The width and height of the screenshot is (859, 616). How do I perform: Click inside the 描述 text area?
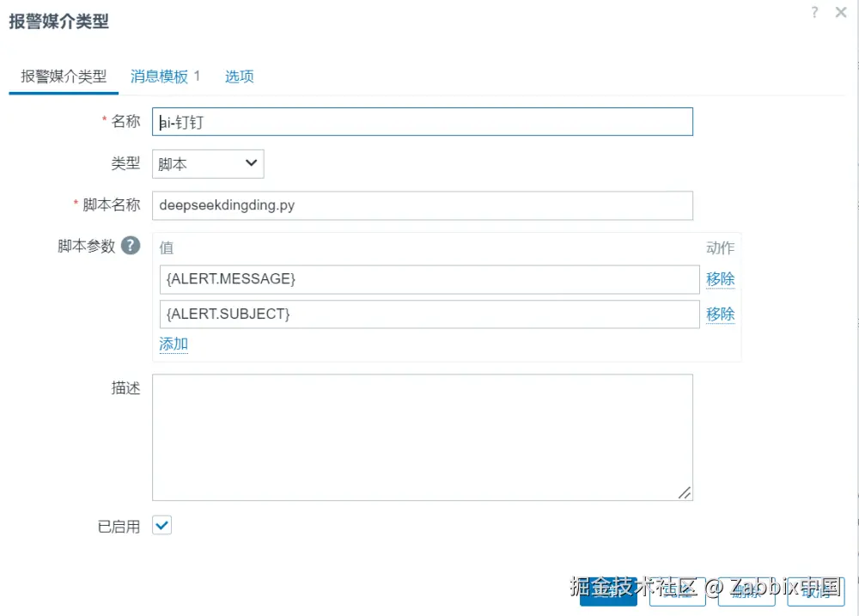pos(423,437)
